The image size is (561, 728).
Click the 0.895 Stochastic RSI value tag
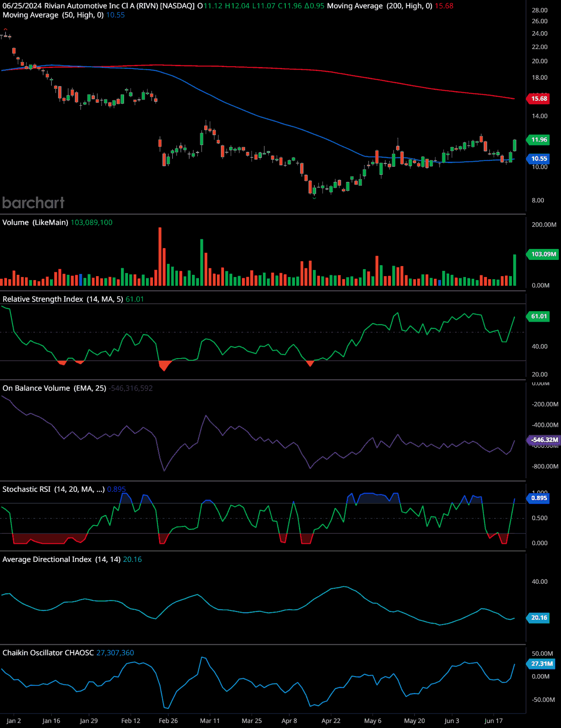point(539,498)
